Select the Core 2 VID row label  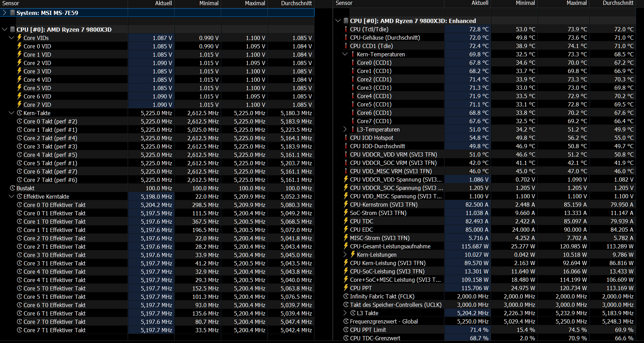click(37, 63)
